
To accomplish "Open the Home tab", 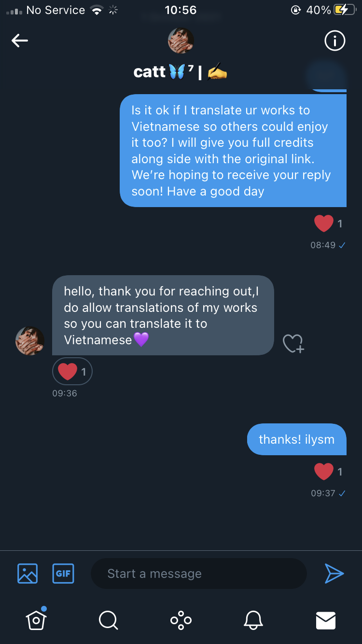I will coord(36,620).
